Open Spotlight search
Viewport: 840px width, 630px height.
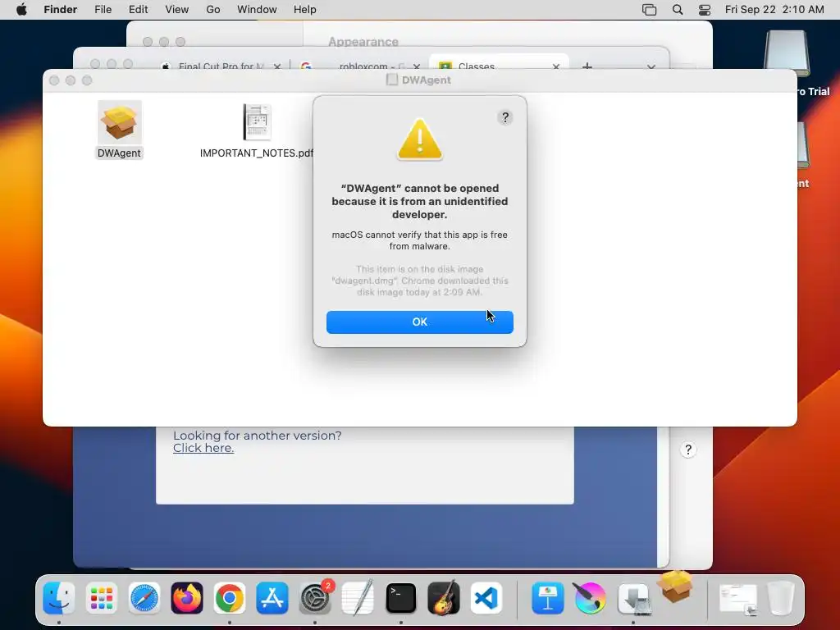point(678,10)
